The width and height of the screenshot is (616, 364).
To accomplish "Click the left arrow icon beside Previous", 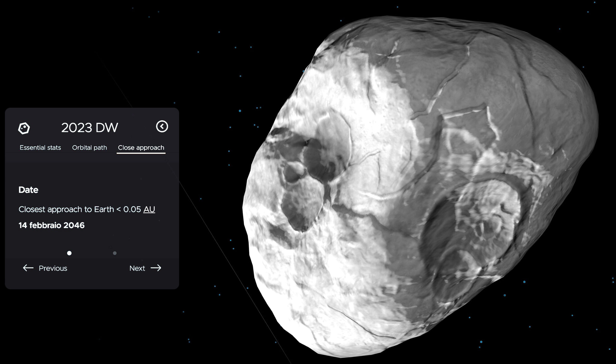I will click(x=28, y=268).
